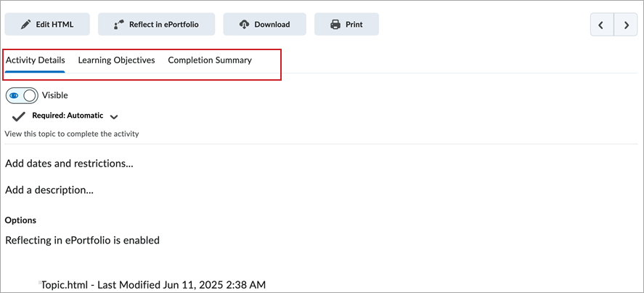Click the printer icon
This screenshot has width=644, height=293.
(335, 25)
